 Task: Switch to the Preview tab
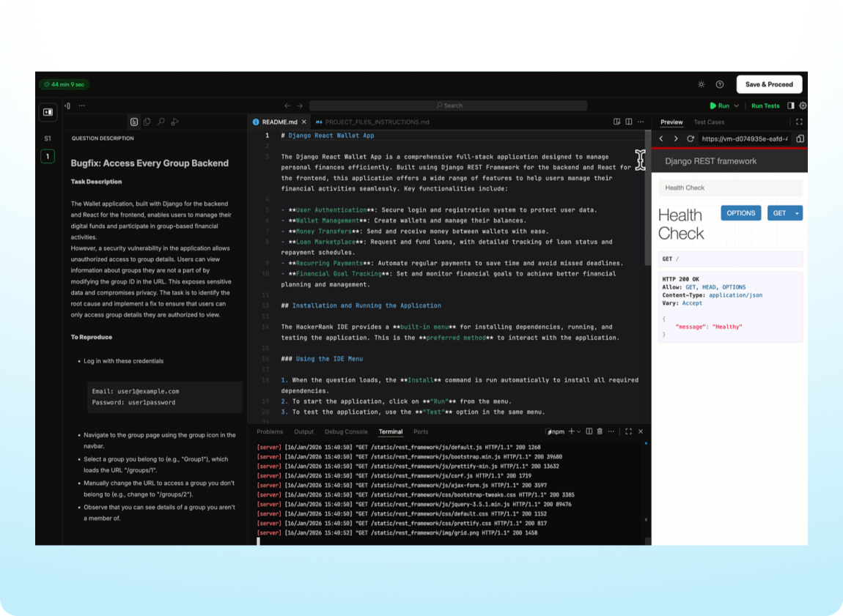(671, 122)
